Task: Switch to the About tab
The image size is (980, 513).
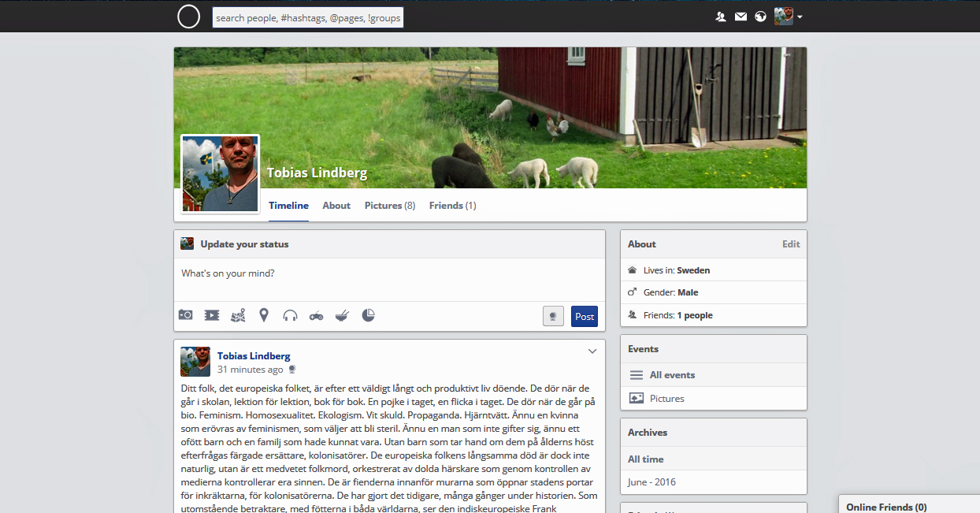Action: coord(336,206)
